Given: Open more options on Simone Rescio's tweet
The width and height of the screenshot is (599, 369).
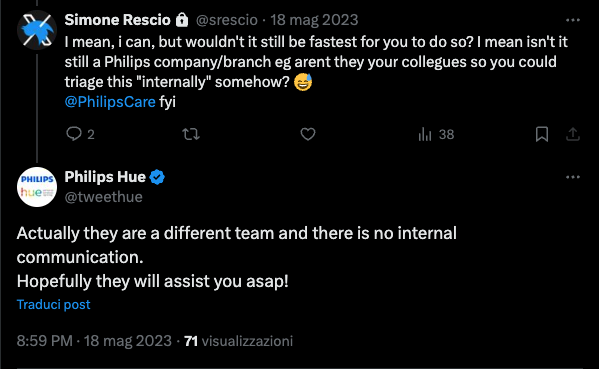Looking at the screenshot, I should [x=573, y=20].
